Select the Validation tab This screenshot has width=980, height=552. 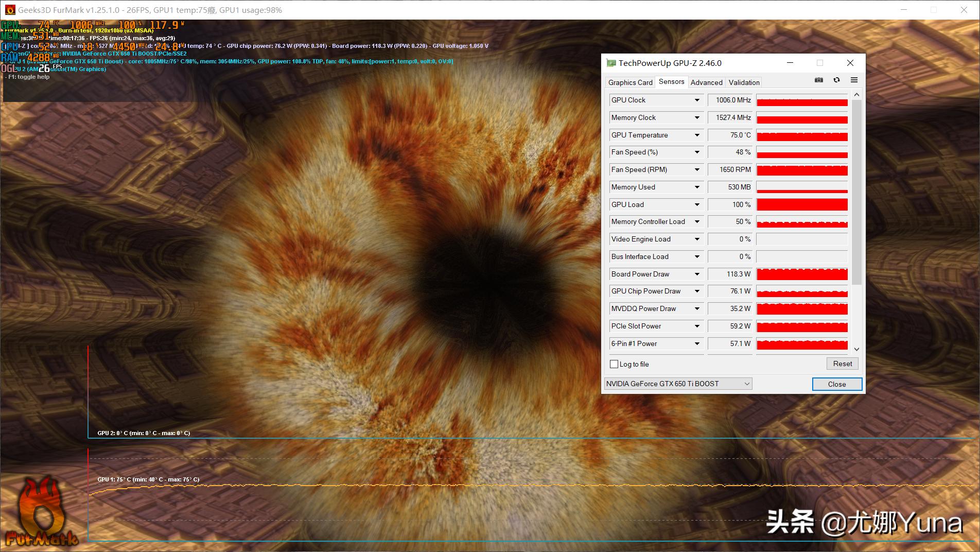click(743, 82)
